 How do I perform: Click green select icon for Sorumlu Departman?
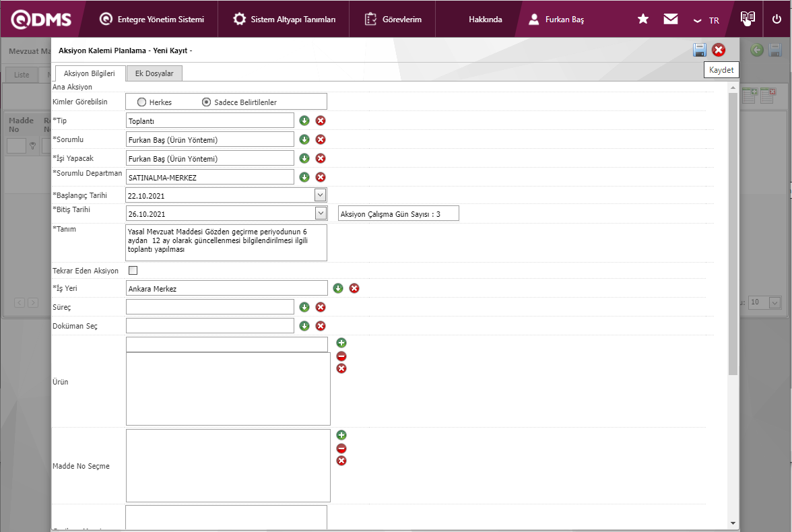pos(304,177)
